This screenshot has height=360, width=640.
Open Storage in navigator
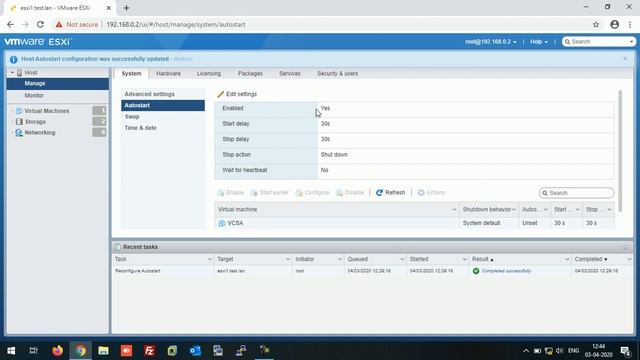coord(35,122)
